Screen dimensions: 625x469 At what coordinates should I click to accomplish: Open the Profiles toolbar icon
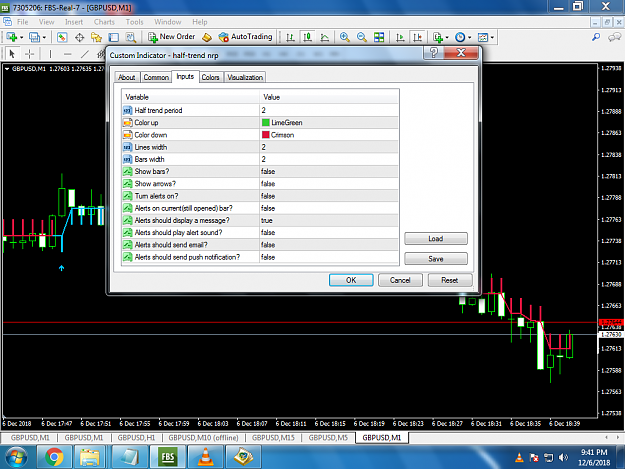coord(34,37)
